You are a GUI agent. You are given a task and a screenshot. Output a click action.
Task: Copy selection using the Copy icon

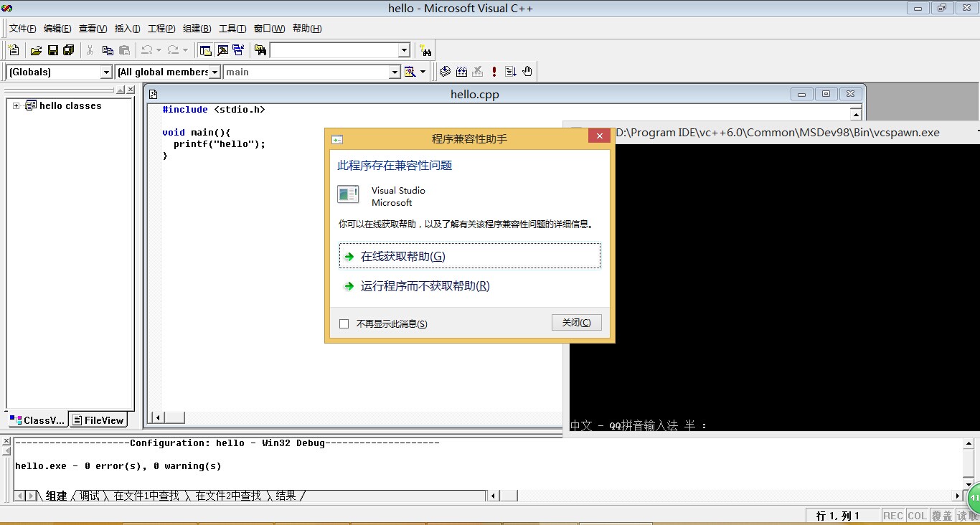point(108,50)
